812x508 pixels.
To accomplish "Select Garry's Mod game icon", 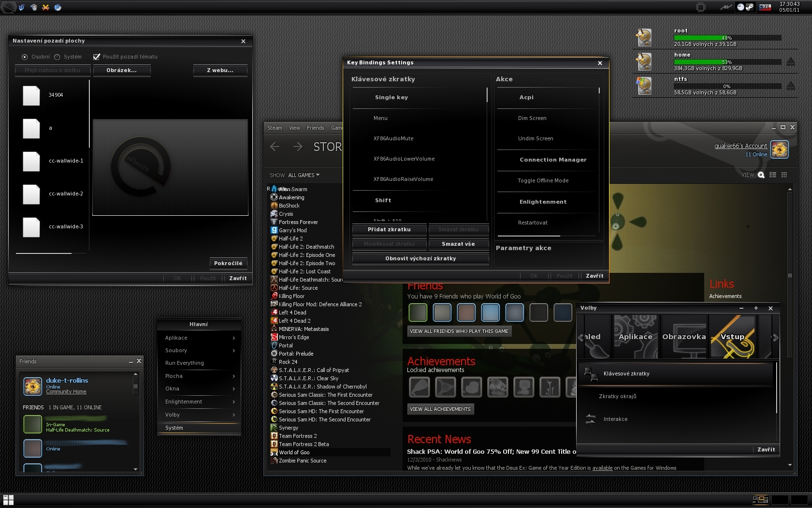I will 274,230.
